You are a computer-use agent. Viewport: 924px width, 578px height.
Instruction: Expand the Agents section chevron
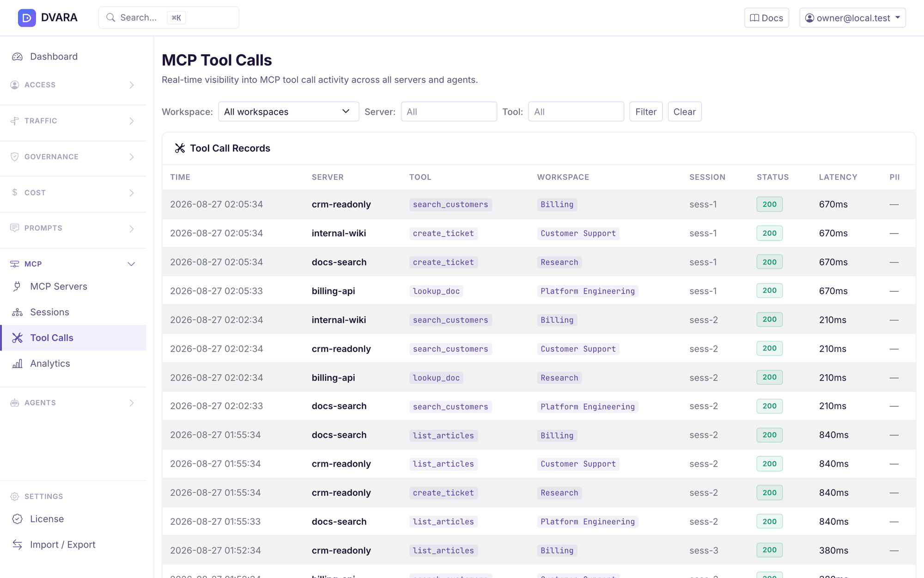132,403
